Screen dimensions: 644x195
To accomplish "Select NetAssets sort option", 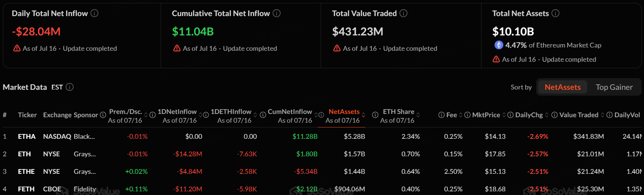I will click(x=562, y=87).
